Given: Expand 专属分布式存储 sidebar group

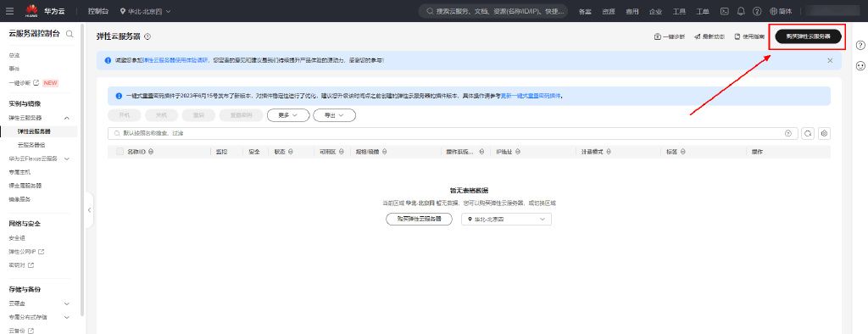Looking at the screenshot, I should pos(66,317).
